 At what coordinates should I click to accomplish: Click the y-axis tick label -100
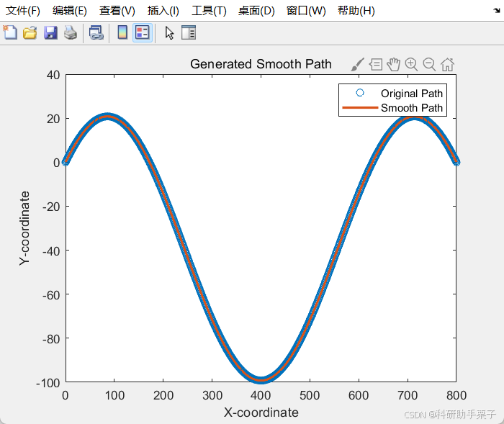(x=48, y=383)
